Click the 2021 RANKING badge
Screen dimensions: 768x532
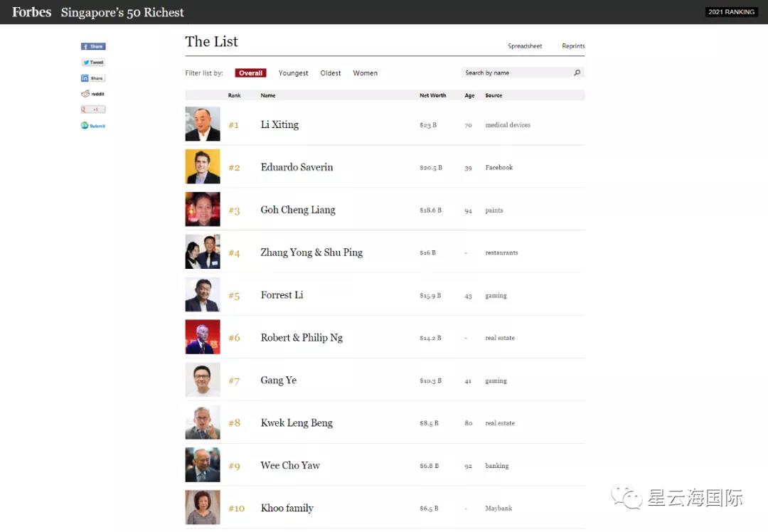731,12
